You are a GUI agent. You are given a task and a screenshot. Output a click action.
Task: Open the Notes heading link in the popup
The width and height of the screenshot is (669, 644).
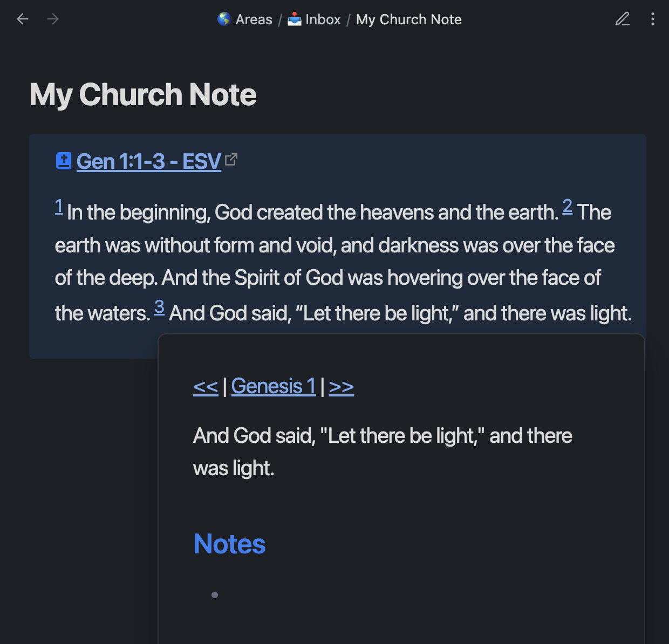click(x=229, y=544)
